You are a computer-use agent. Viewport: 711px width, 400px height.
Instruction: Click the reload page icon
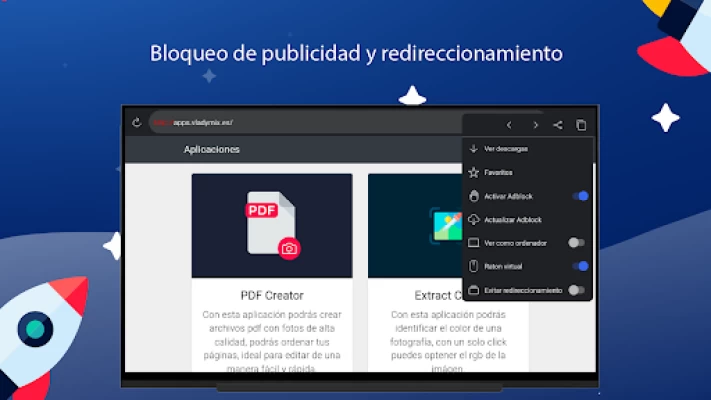pyautogui.click(x=136, y=123)
